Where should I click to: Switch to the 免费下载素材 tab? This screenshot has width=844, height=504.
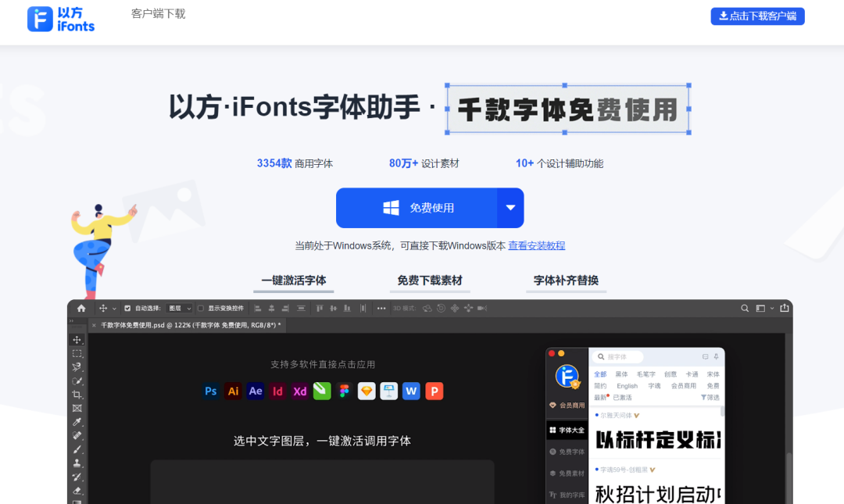click(430, 281)
